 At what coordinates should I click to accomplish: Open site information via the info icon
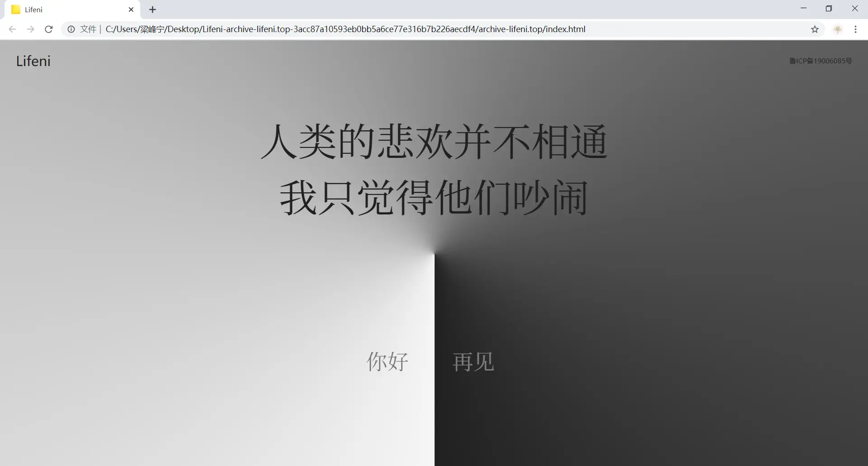(71, 29)
